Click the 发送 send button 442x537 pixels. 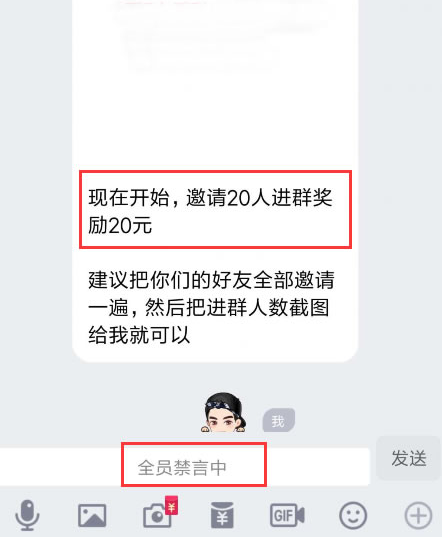point(408,458)
